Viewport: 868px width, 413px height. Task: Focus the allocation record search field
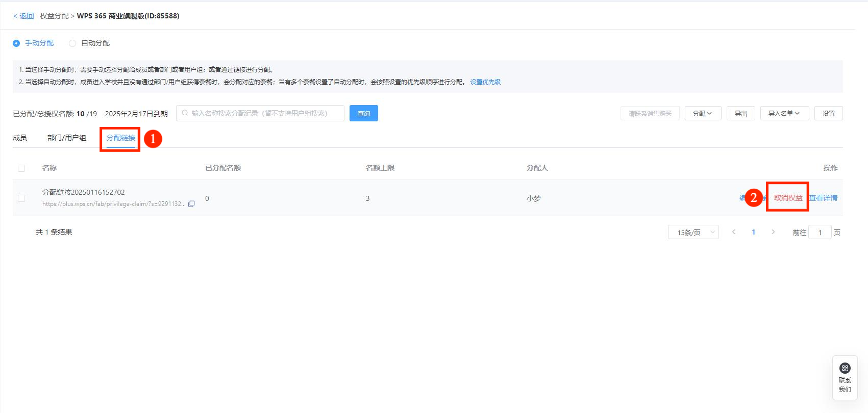tap(260, 113)
